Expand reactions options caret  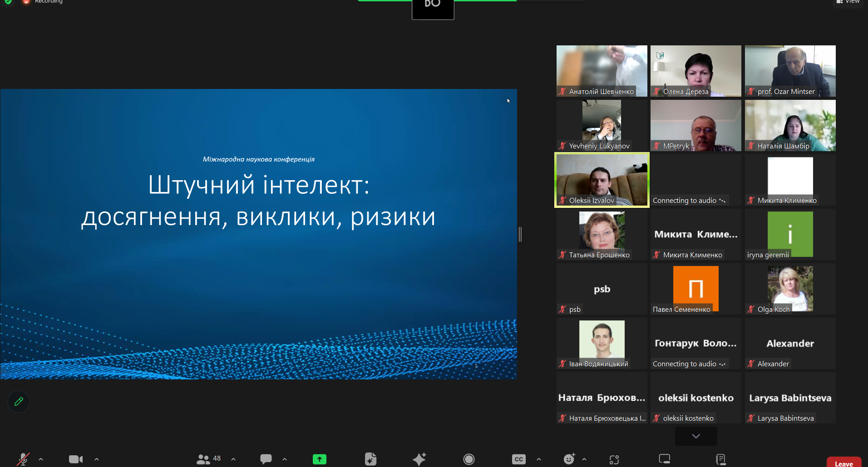tap(584, 459)
